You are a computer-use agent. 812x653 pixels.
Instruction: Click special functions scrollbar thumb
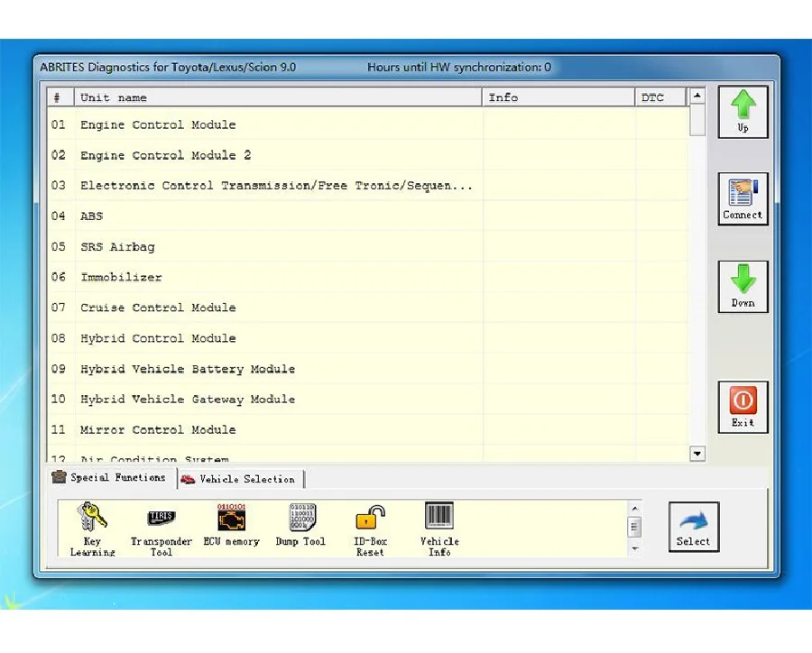click(x=634, y=528)
